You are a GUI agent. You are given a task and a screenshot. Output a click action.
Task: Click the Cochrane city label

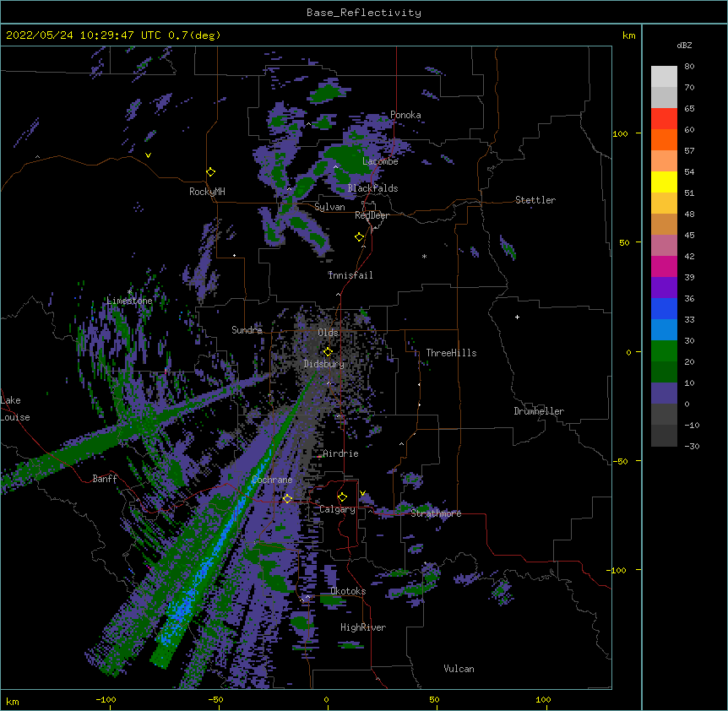point(272,480)
